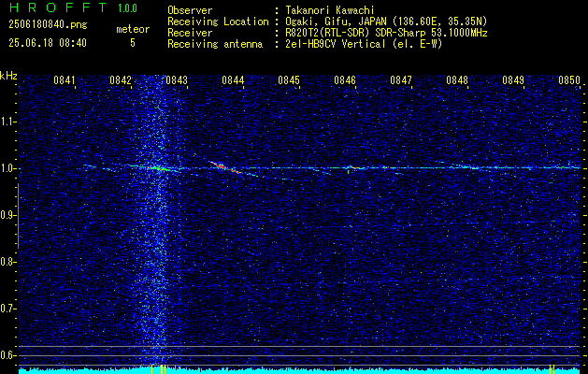The width and height of the screenshot is (588, 374).
Task: Click the bright red meteor echo near 0844
Action: pyautogui.click(x=225, y=167)
